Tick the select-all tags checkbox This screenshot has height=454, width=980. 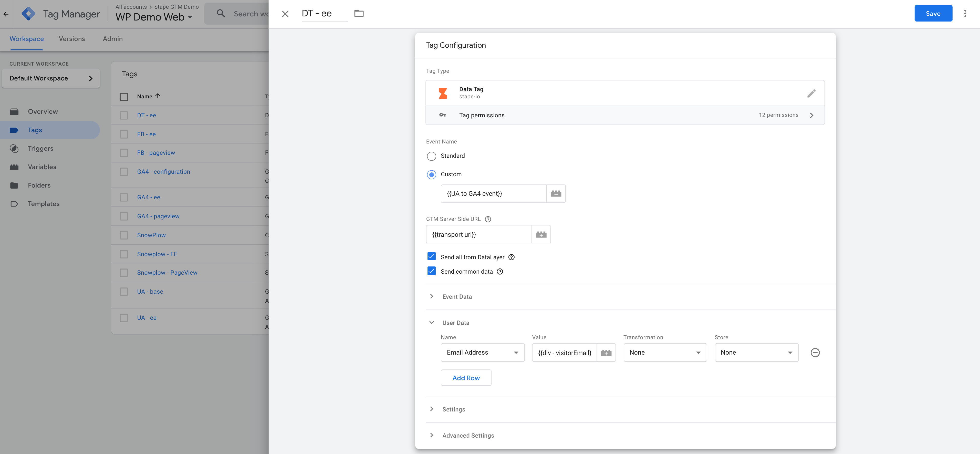point(124,97)
